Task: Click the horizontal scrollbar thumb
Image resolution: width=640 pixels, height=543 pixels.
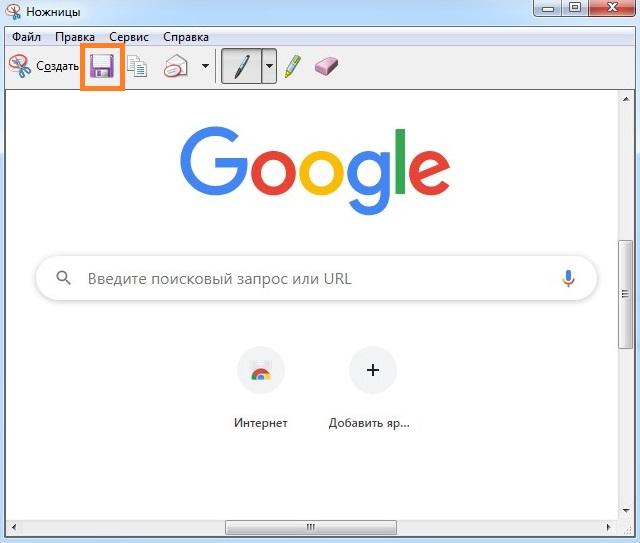Action: click(x=311, y=527)
